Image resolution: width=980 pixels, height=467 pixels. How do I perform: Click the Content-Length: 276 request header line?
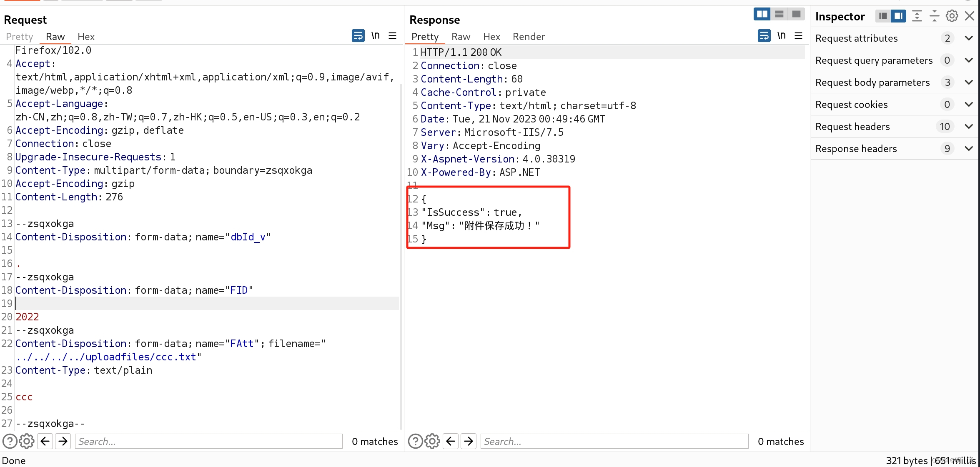69,197
